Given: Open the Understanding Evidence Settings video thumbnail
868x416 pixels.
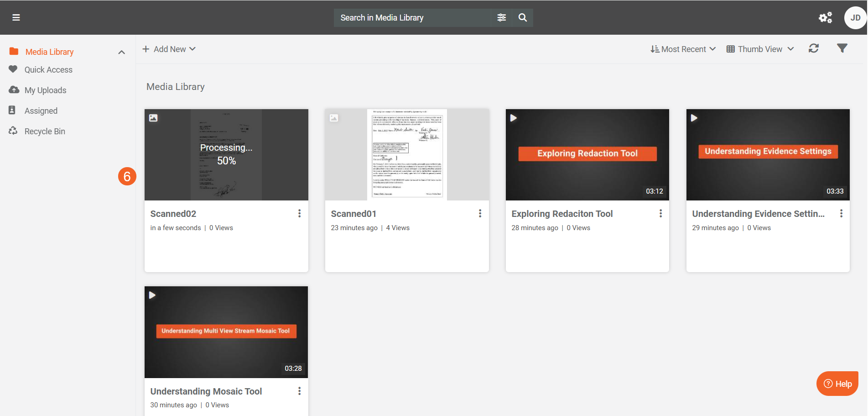Looking at the screenshot, I should click(768, 154).
